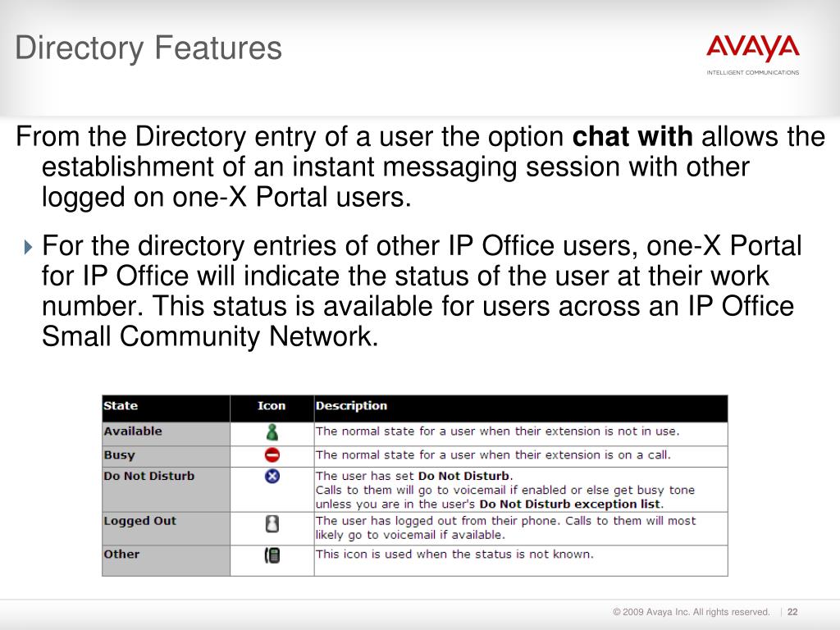Click the bold 'chat with' text
Viewport: 840px width, 630px height.
[632, 136]
